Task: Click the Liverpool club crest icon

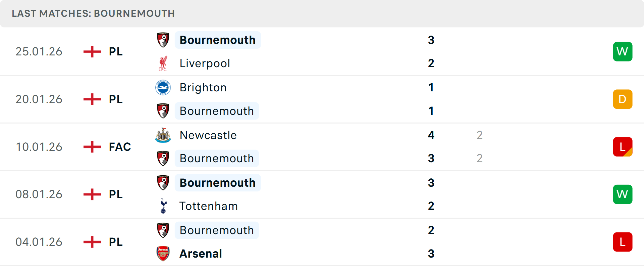Action: pyautogui.click(x=163, y=63)
